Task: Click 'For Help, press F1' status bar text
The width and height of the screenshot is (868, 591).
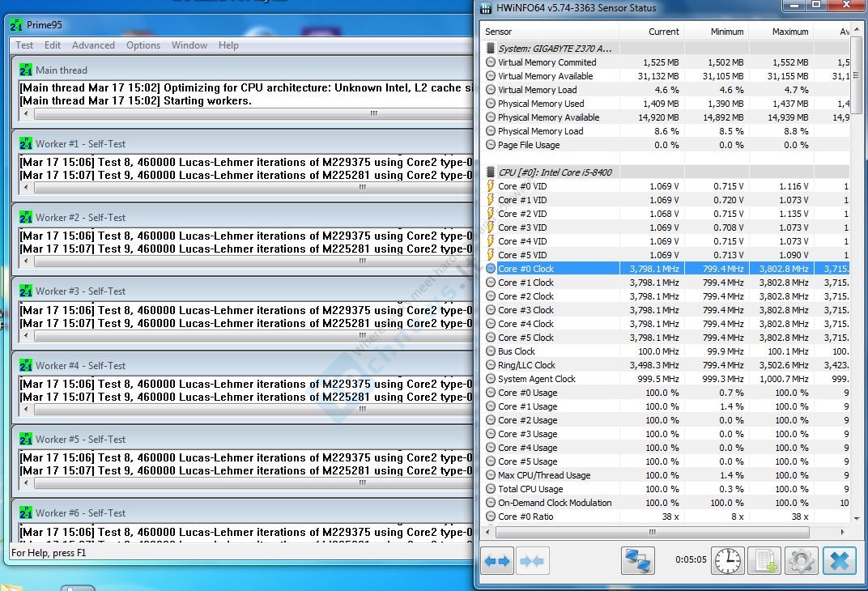Action: pyautogui.click(x=49, y=553)
